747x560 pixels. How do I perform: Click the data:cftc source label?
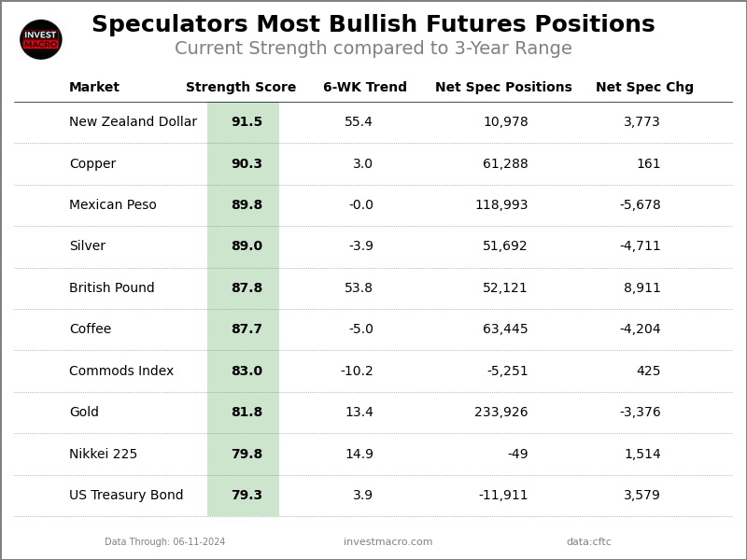coord(588,542)
